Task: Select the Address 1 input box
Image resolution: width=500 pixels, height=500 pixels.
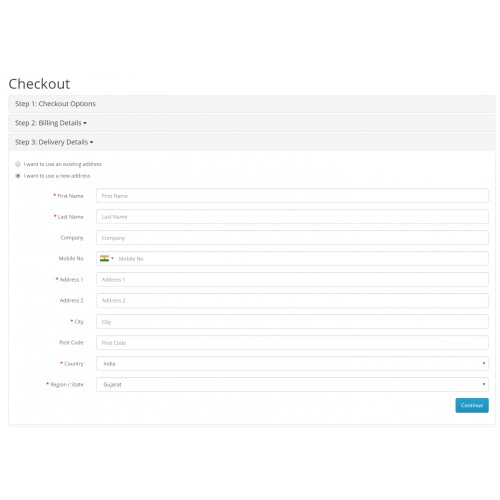Action: pyautogui.click(x=292, y=279)
